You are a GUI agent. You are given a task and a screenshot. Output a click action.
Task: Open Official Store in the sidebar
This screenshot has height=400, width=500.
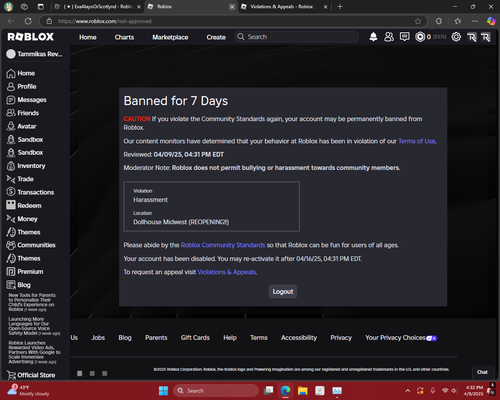click(x=31, y=375)
